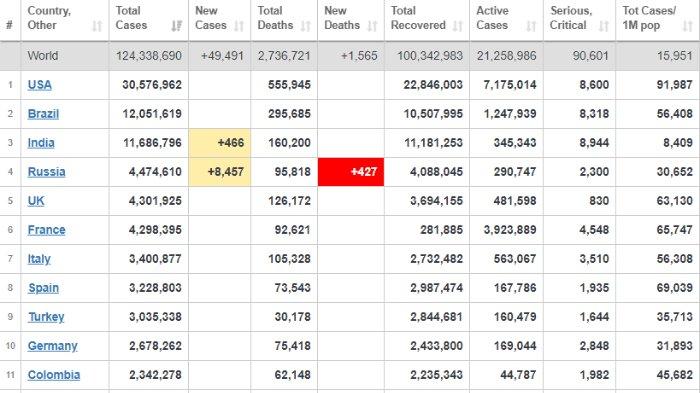Open the Germany country link
Image resolution: width=700 pixels, height=393 pixels.
(53, 346)
